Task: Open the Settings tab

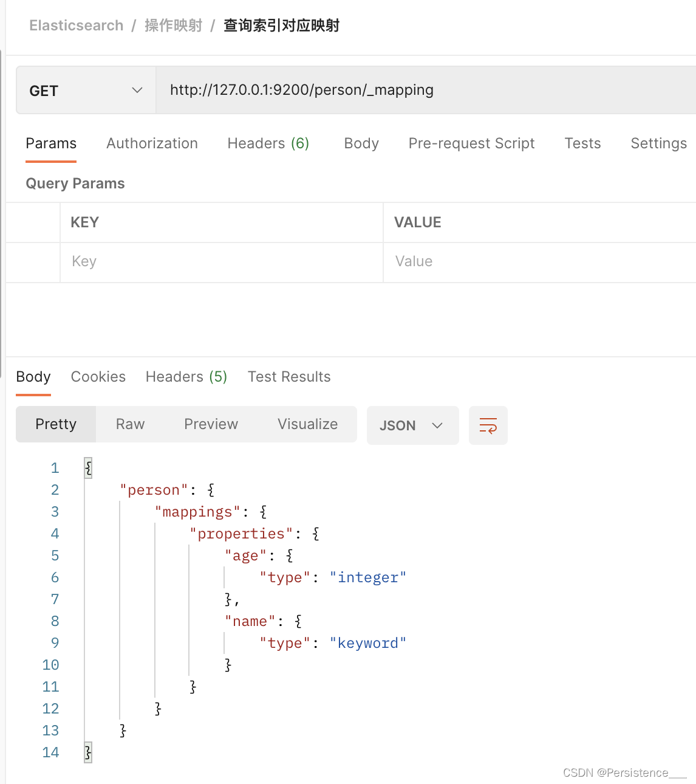Action: coord(659,143)
